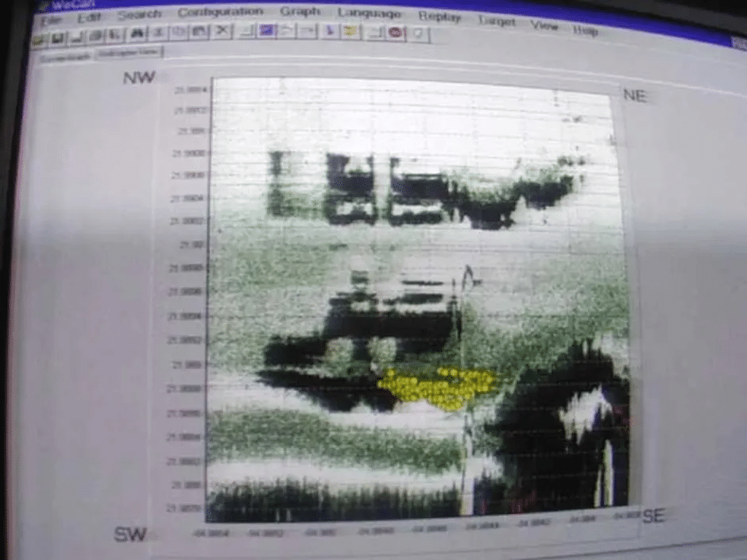The height and width of the screenshot is (560, 747).
Task: Click the last toolbar icon after stop
Action: (x=418, y=33)
